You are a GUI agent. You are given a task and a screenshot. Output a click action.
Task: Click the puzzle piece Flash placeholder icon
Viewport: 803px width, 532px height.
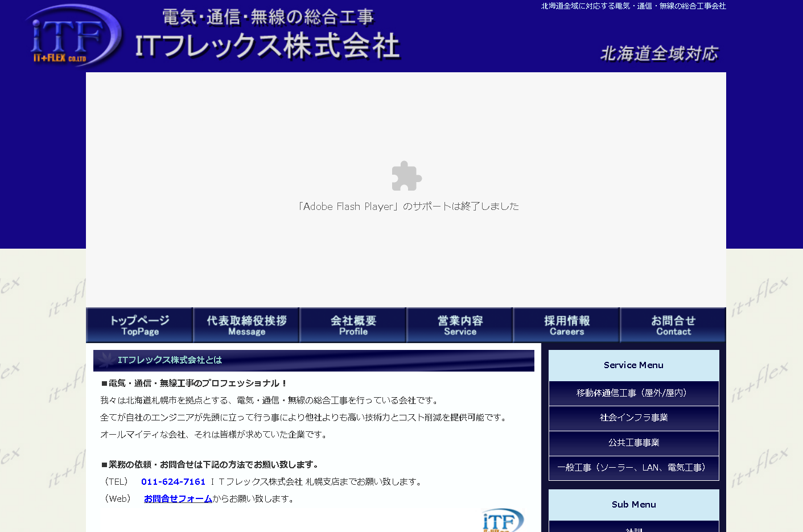(x=406, y=176)
